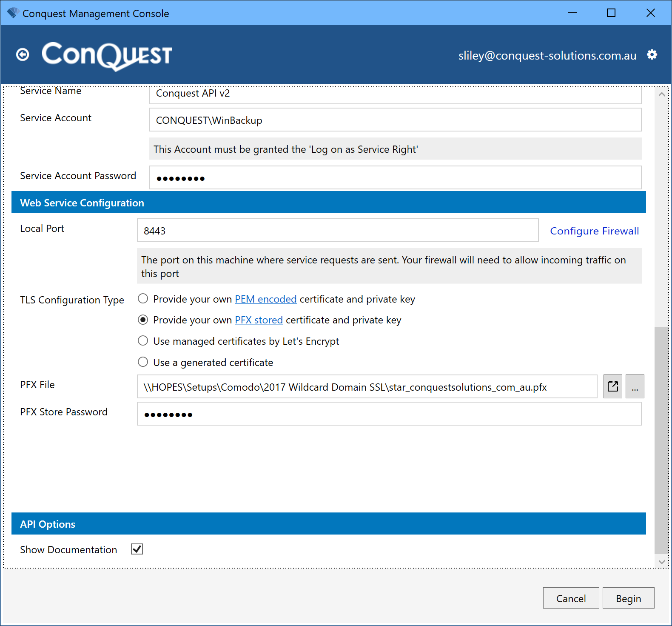672x626 pixels.
Task: Minimize the Conquest Management Console window
Action: (x=572, y=13)
